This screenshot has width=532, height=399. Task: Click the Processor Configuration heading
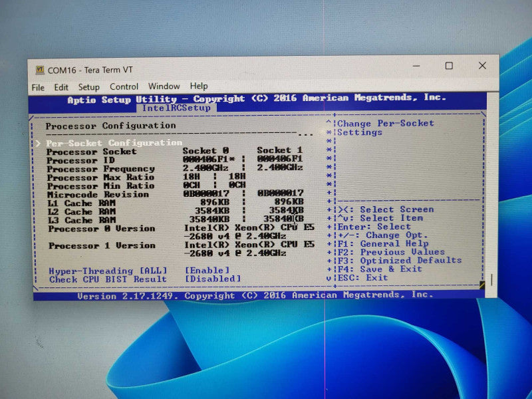pos(110,126)
